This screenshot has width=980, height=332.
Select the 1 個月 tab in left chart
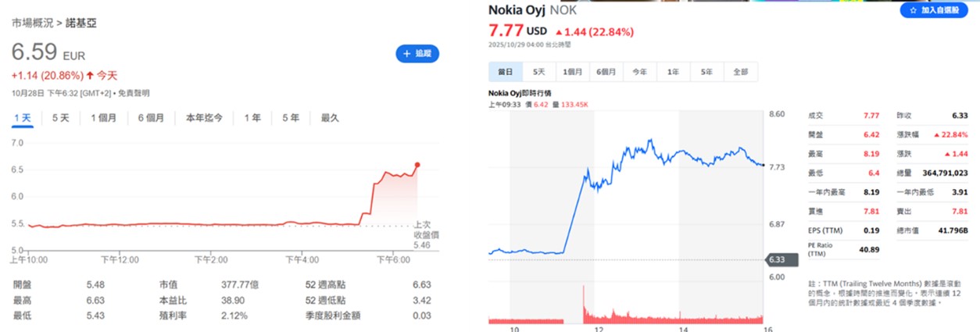[x=104, y=118]
